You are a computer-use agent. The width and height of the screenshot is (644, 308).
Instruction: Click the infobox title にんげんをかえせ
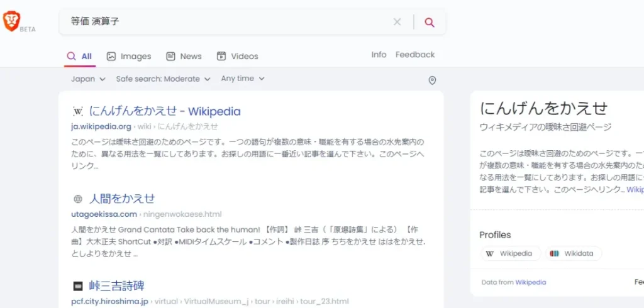pos(544,108)
